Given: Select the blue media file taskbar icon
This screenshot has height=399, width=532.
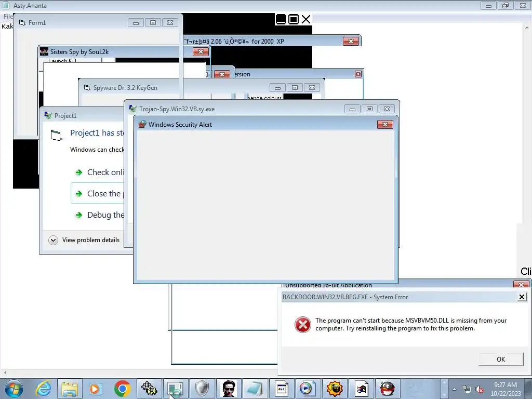Looking at the screenshot, I should point(308,389).
